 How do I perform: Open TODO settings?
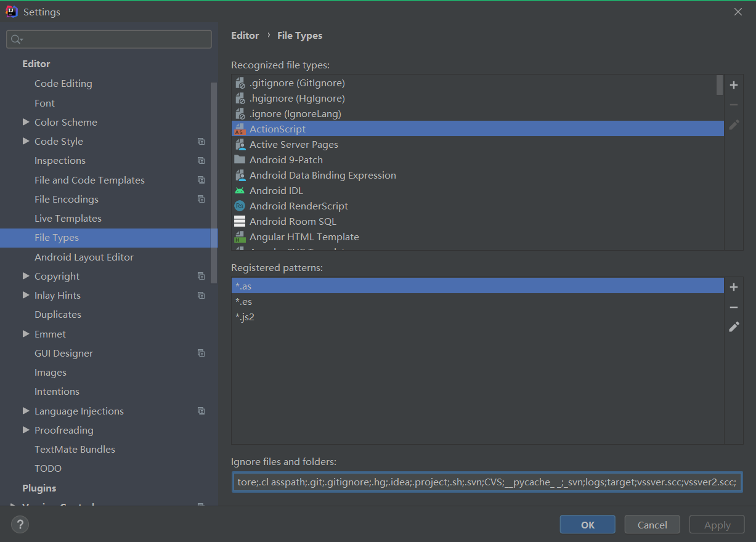(x=48, y=468)
